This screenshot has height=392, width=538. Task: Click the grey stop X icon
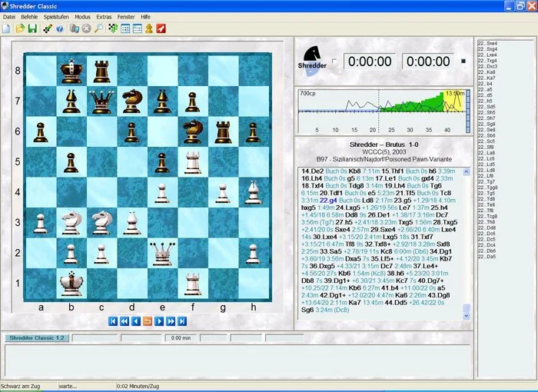coord(86,28)
